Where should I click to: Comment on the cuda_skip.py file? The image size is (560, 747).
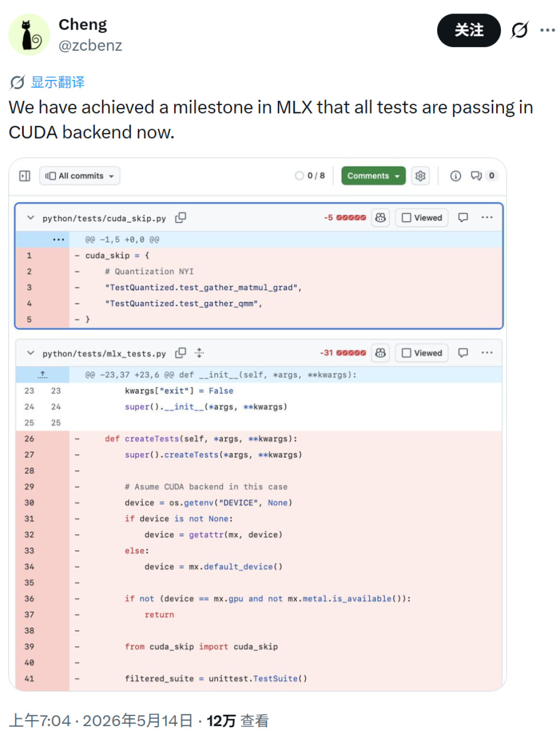(463, 218)
